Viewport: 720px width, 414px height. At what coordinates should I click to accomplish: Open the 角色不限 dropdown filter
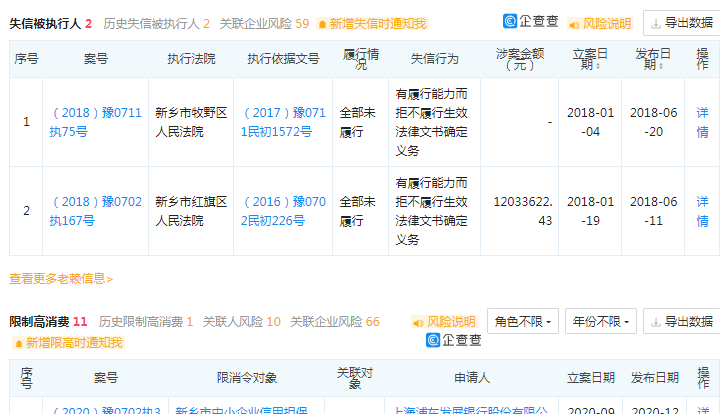tap(522, 322)
